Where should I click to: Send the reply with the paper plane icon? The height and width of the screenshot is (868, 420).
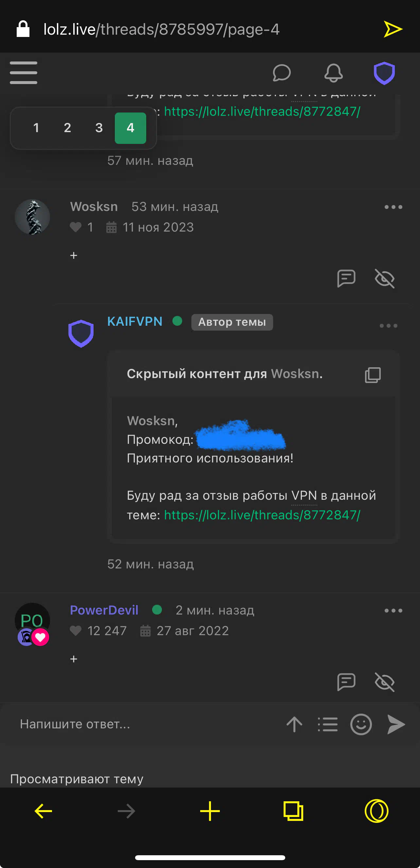point(396,724)
